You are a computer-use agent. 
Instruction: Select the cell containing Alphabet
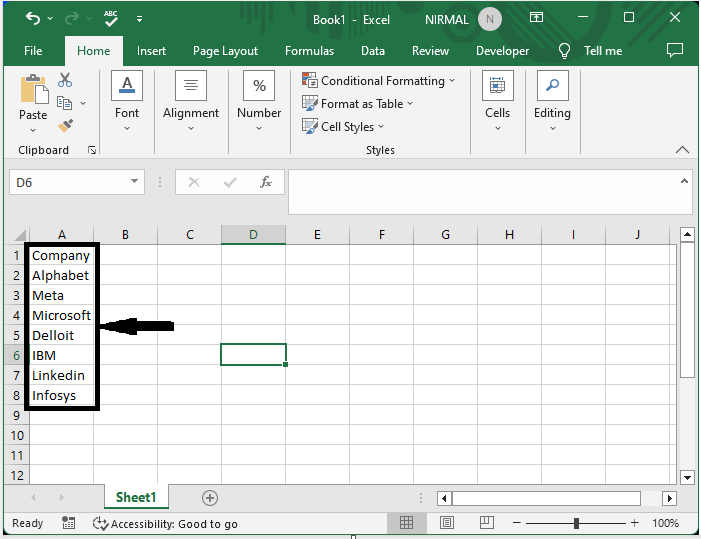pyautogui.click(x=62, y=275)
